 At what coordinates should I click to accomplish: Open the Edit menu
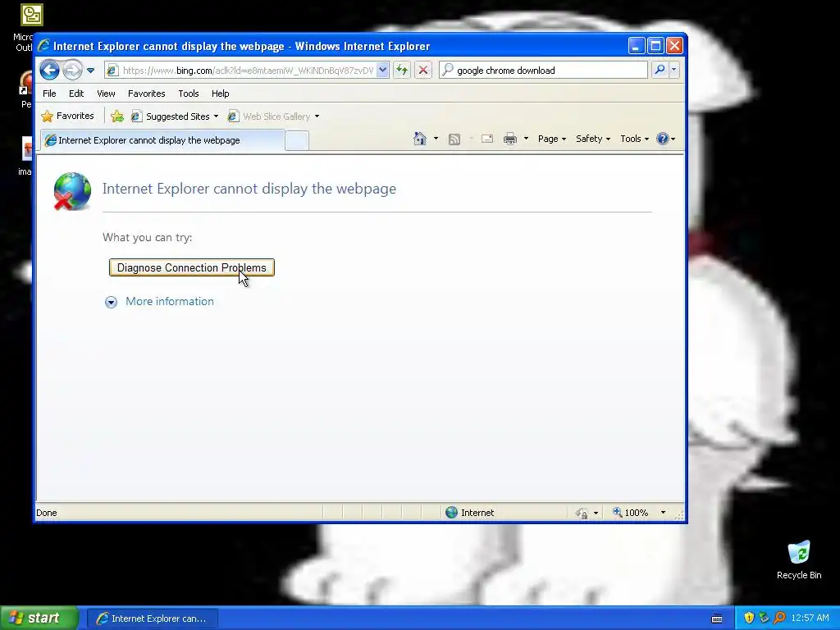tap(76, 94)
